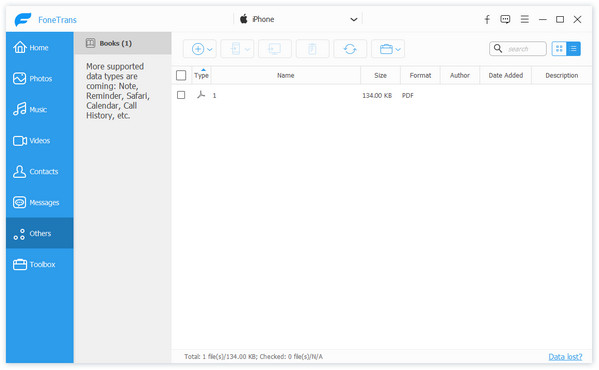Open the feedback chat icon
599x370 pixels.
coord(505,19)
